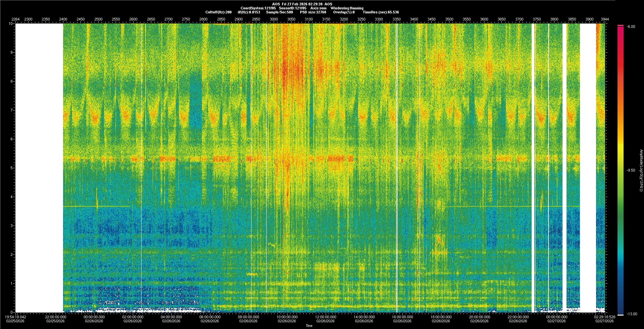Screen dimensions: 644x329
Task: Click the 3944 end tick on the top axis
Action: [x=605, y=19]
